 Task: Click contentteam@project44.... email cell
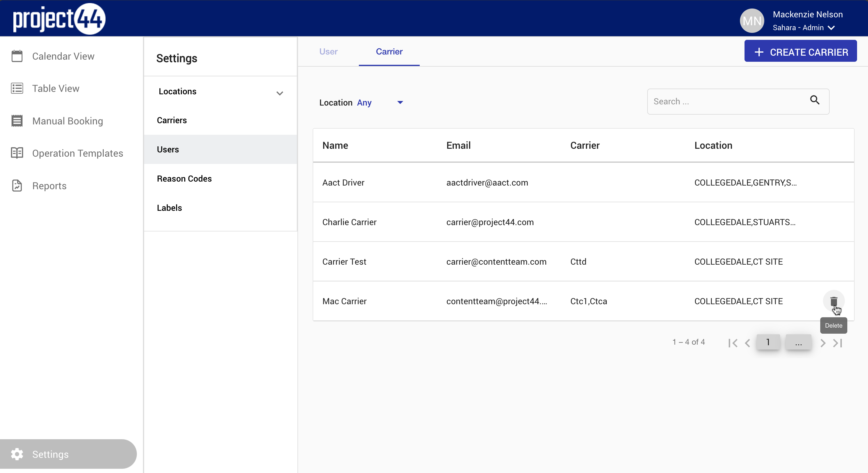[496, 301]
